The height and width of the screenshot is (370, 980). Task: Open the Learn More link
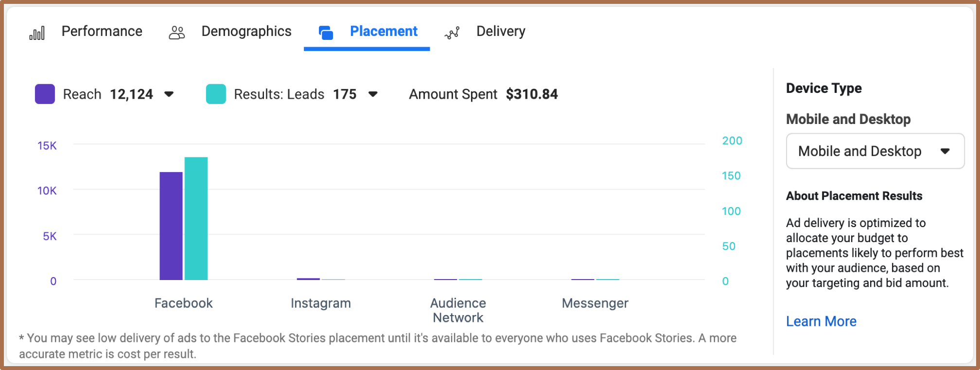(821, 321)
